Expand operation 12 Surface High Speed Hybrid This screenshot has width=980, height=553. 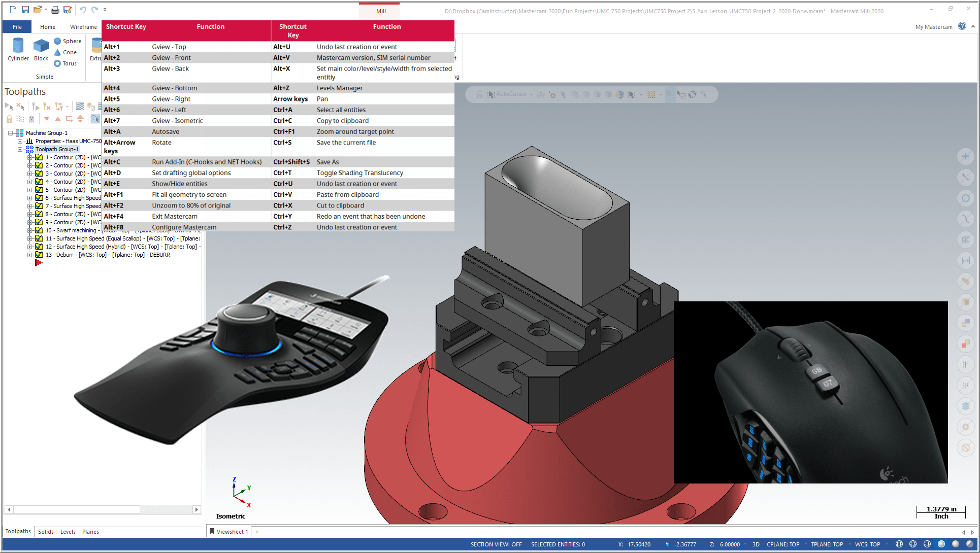click(29, 247)
